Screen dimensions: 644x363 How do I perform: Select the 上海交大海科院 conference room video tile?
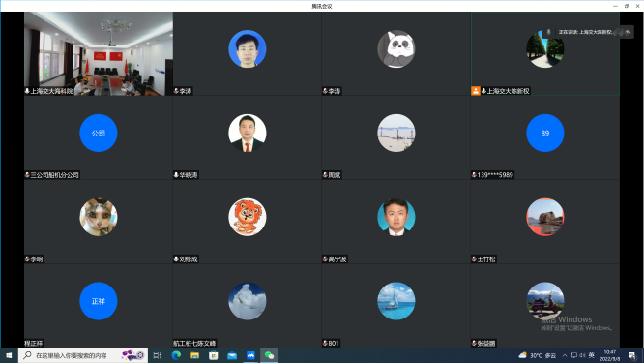pos(99,54)
